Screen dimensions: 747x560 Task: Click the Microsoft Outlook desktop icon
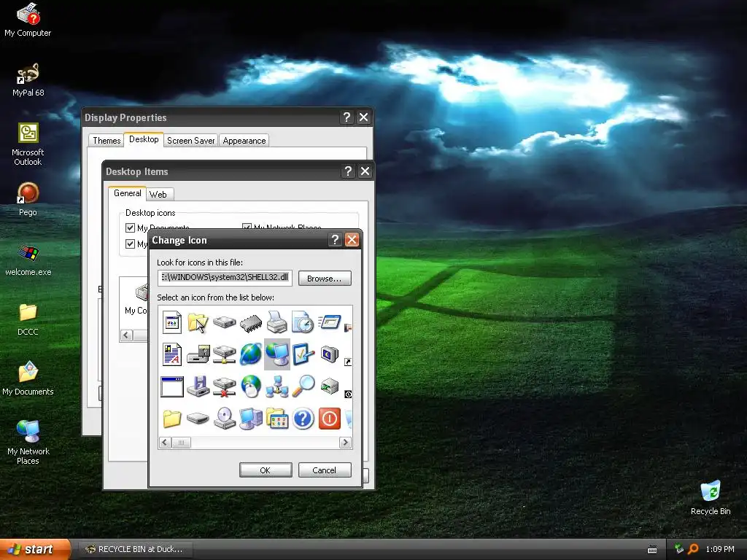click(28, 144)
